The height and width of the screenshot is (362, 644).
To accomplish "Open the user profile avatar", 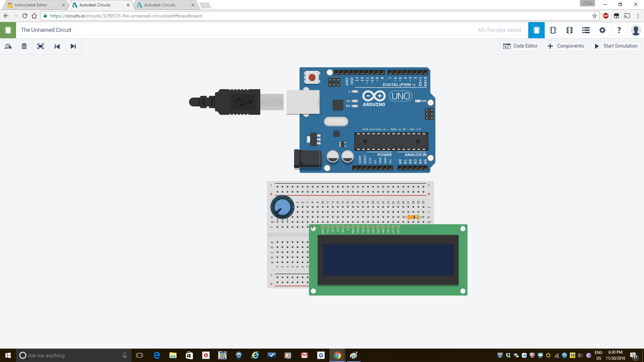I will tap(636, 30).
